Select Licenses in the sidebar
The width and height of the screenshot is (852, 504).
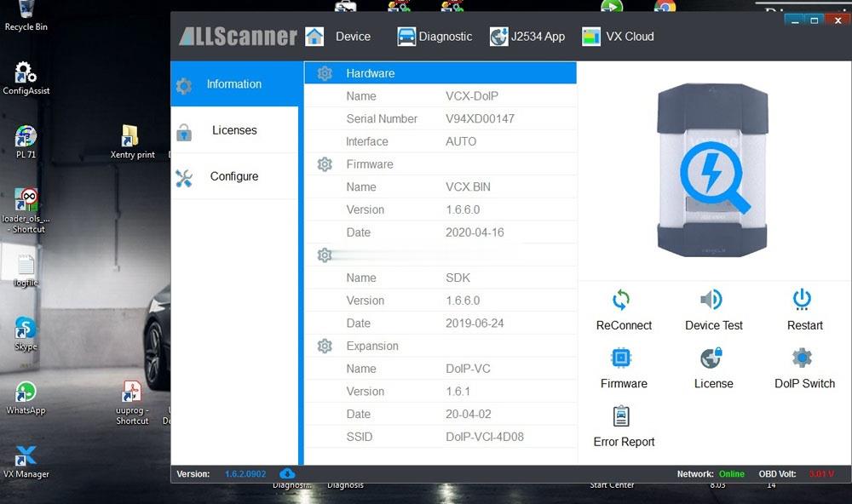[235, 130]
